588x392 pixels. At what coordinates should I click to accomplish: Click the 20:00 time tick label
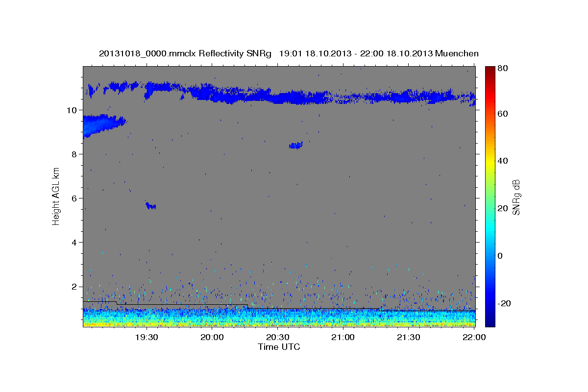[x=212, y=338]
